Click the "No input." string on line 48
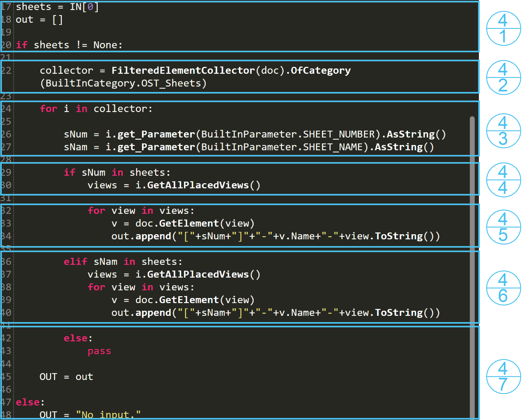 (x=108, y=415)
